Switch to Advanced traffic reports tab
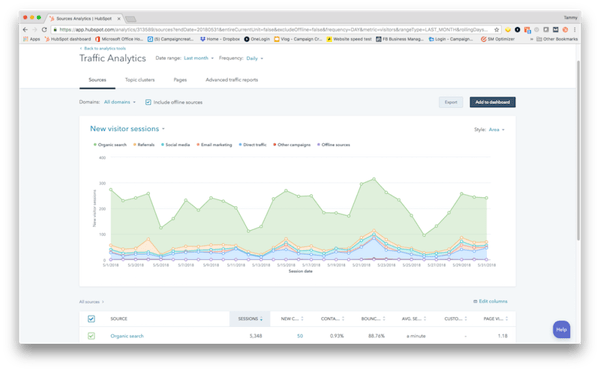Screen dimensions: 600x371 click(x=232, y=80)
